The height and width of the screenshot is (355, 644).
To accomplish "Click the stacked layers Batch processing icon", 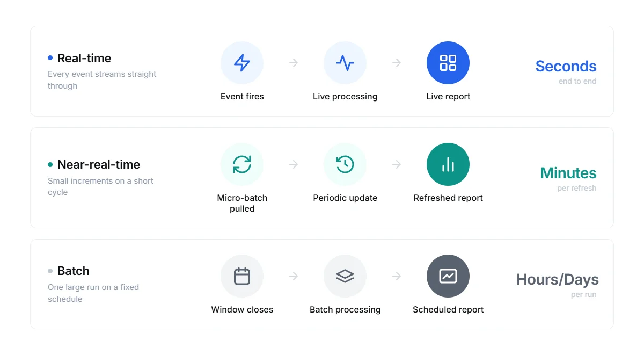I will pyautogui.click(x=345, y=276).
